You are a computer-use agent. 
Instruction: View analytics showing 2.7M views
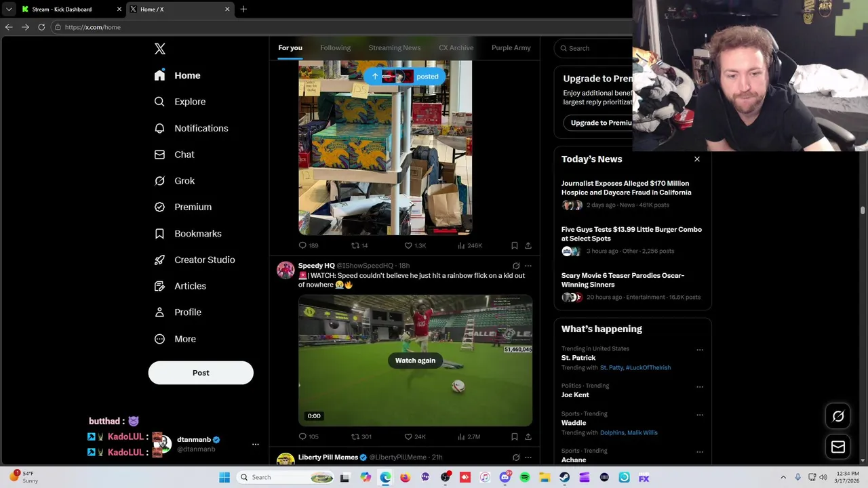pyautogui.click(x=469, y=436)
